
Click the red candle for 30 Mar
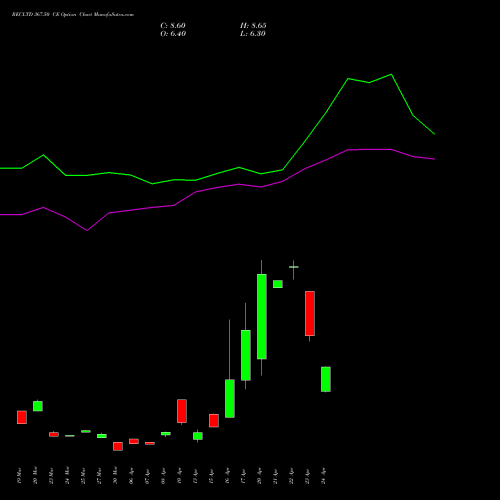pyautogui.click(x=118, y=446)
